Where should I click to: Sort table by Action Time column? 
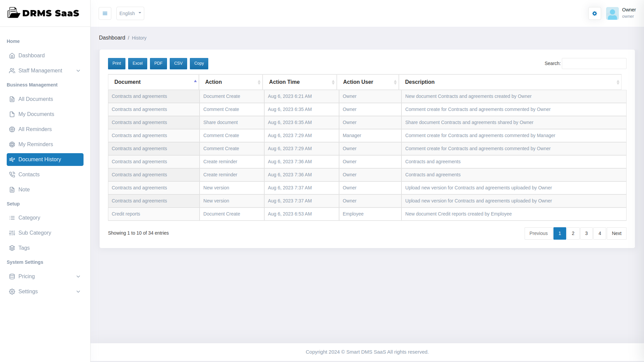[300, 82]
